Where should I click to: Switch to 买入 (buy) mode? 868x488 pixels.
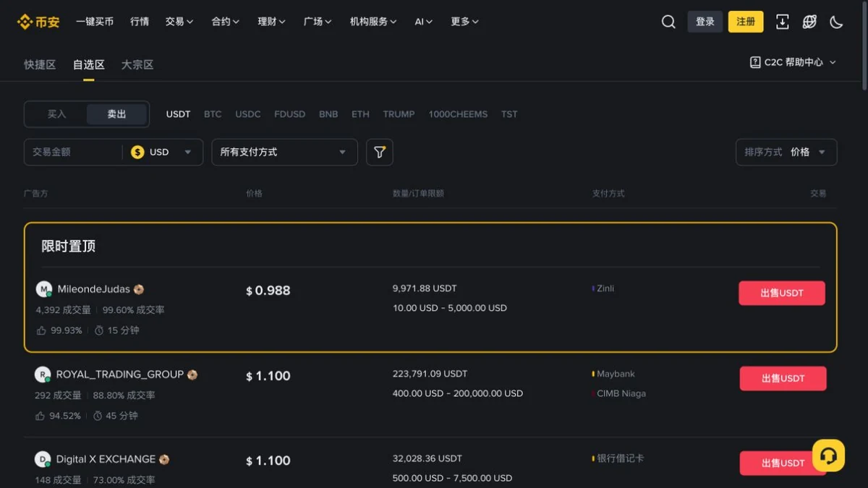click(x=56, y=114)
